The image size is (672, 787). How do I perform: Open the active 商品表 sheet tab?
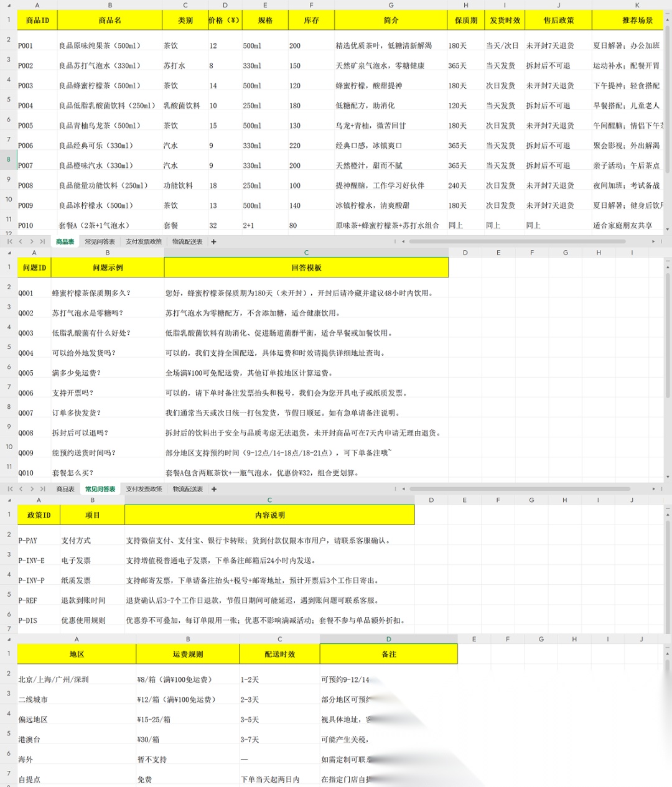[x=65, y=241]
